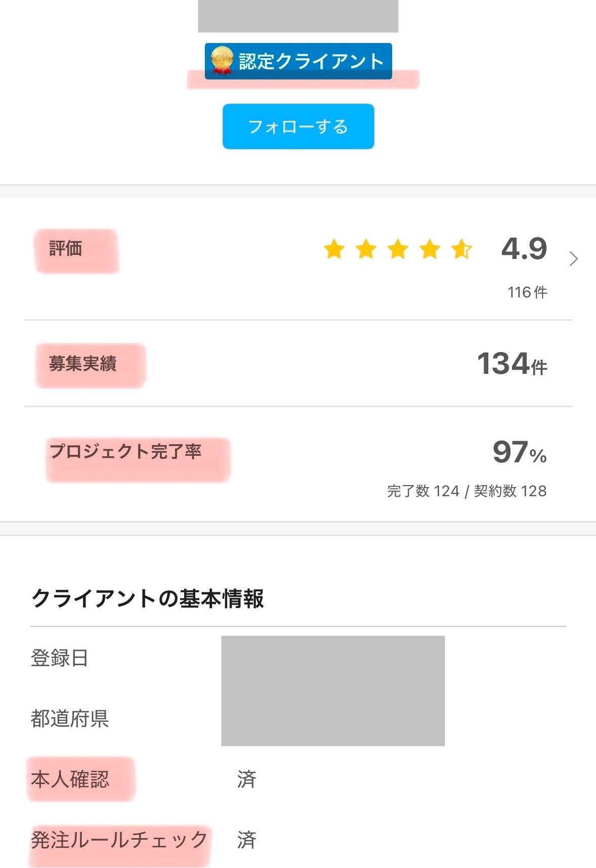Open rating details via right chevron
The height and width of the screenshot is (868, 596).
pos(573,258)
